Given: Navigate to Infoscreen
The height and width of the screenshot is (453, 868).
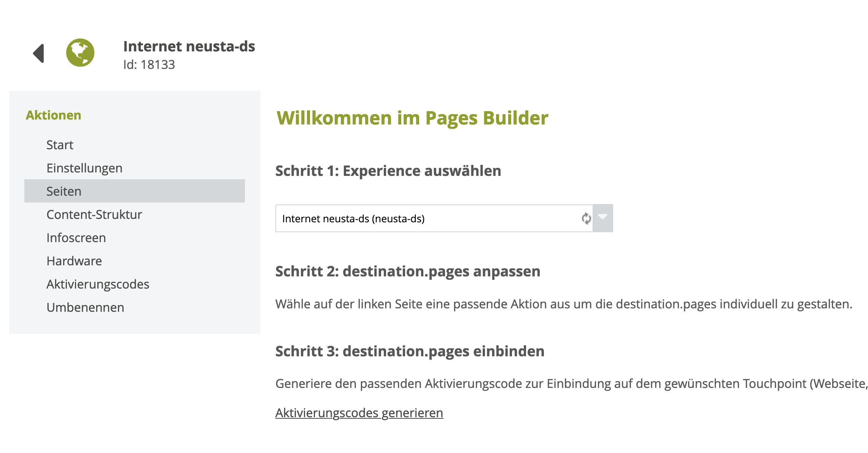Looking at the screenshot, I should (76, 238).
